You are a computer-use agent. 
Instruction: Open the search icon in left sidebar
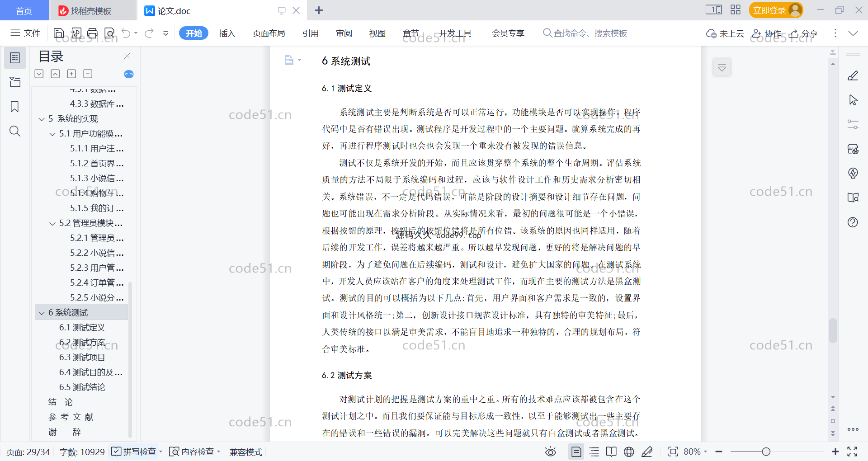pyautogui.click(x=15, y=131)
